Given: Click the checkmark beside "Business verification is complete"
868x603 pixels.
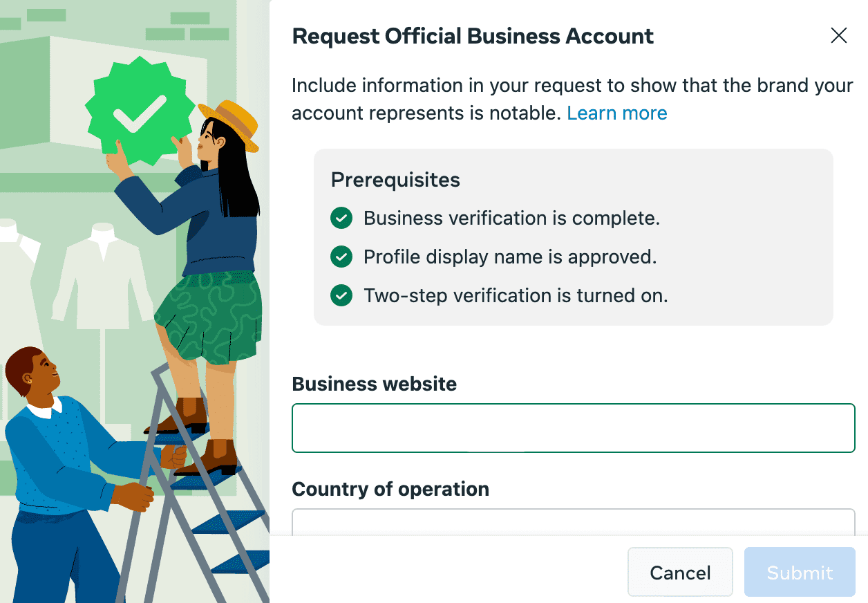Looking at the screenshot, I should [x=341, y=218].
